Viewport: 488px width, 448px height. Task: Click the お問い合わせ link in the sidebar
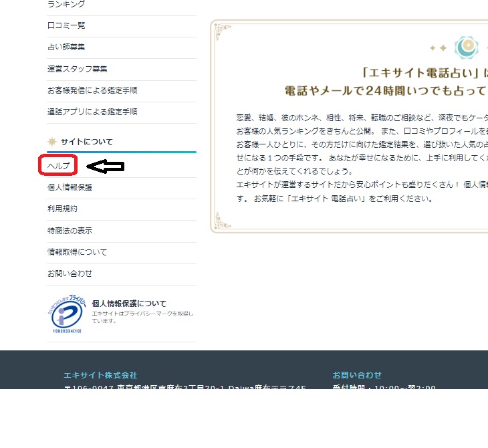click(70, 273)
